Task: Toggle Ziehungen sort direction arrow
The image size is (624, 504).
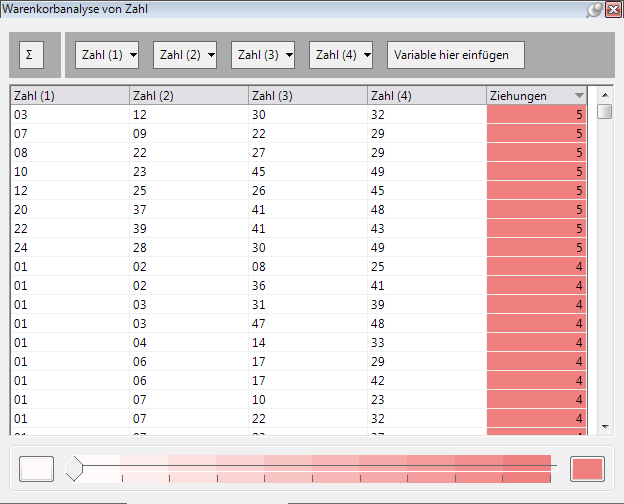Action: (x=579, y=96)
